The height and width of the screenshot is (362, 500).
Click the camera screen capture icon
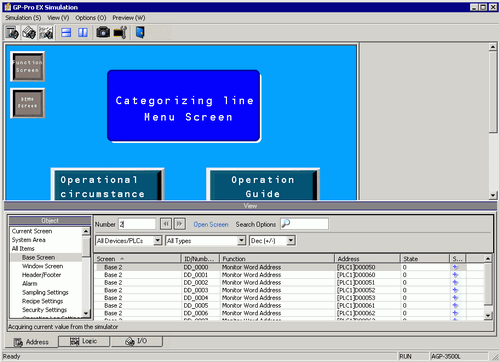[103, 33]
